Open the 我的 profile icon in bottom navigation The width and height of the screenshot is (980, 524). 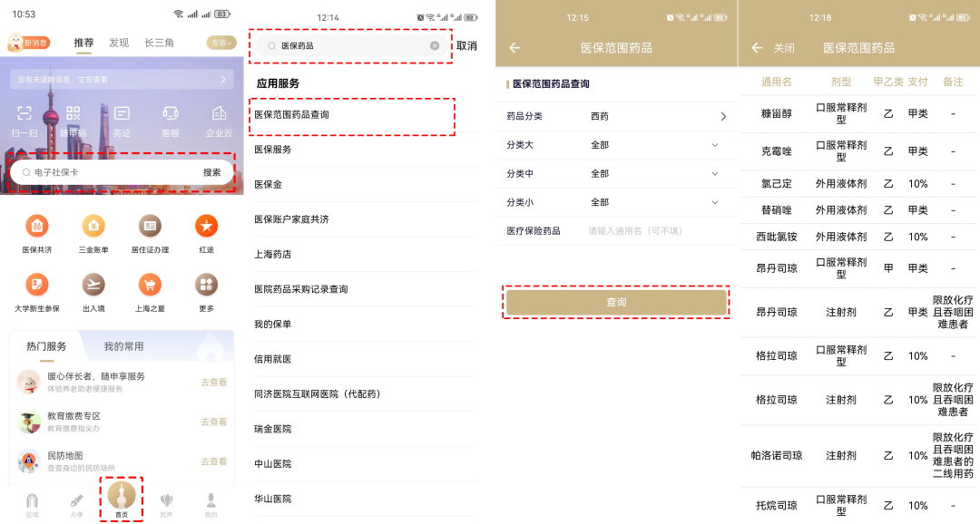pyautogui.click(x=211, y=504)
